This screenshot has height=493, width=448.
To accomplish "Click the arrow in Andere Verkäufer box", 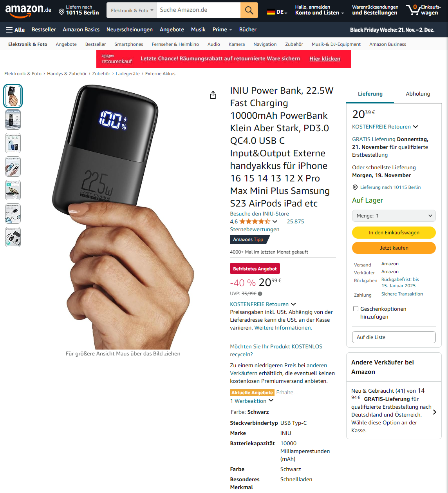I will [x=435, y=412].
